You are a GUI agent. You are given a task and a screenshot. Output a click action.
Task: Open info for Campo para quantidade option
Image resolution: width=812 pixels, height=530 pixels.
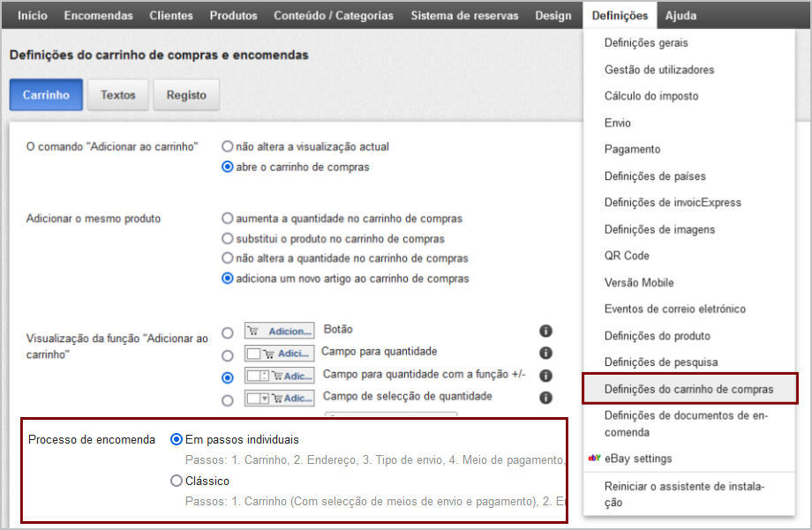(x=545, y=353)
